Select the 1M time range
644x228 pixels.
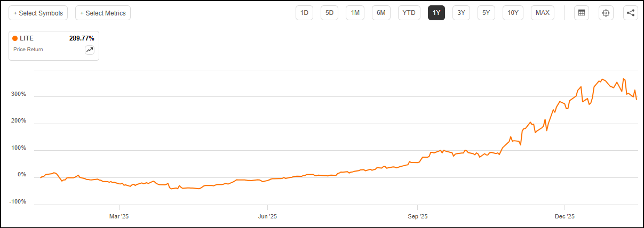click(x=355, y=13)
